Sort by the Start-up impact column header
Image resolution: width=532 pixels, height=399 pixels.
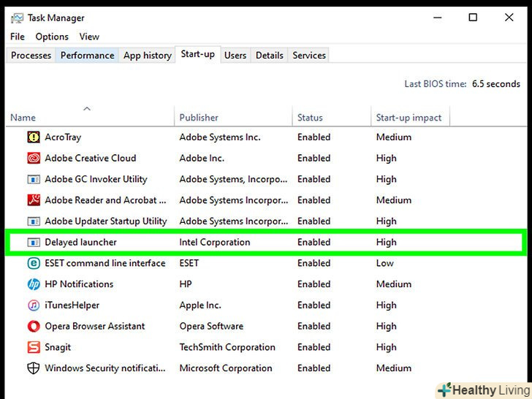tap(408, 118)
